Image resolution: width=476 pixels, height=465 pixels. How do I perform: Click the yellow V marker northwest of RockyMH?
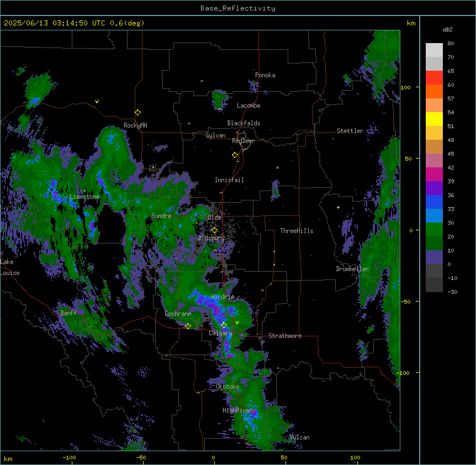97,102
